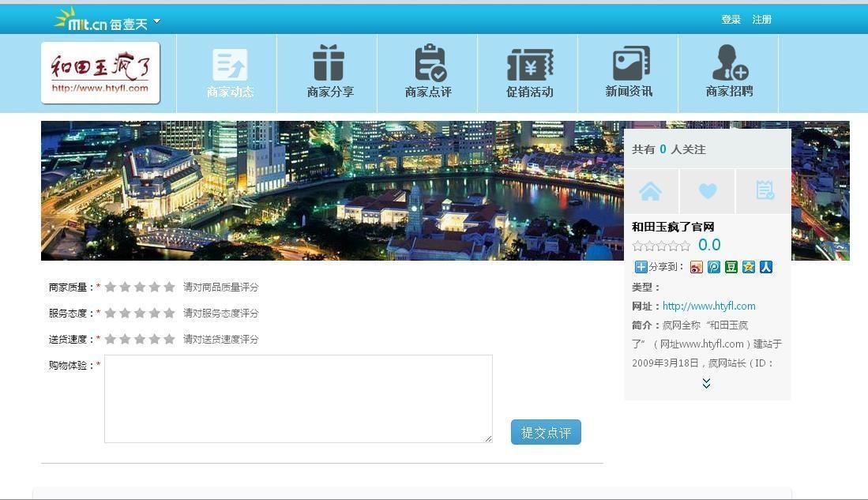Click the home icon in merchant panel
This screenshot has height=500, width=868.
click(x=650, y=191)
